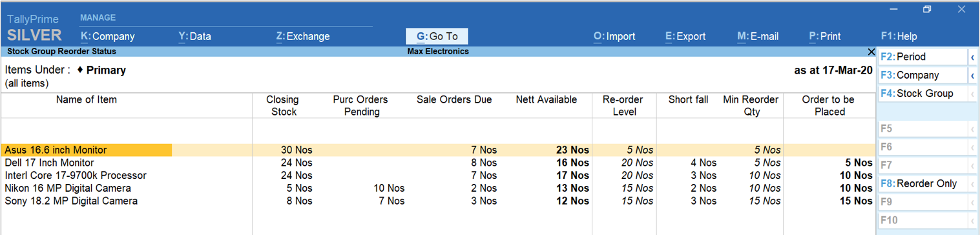Click Dell order to be placed 5 Nos
This screenshot has height=235, width=980.
859,163
